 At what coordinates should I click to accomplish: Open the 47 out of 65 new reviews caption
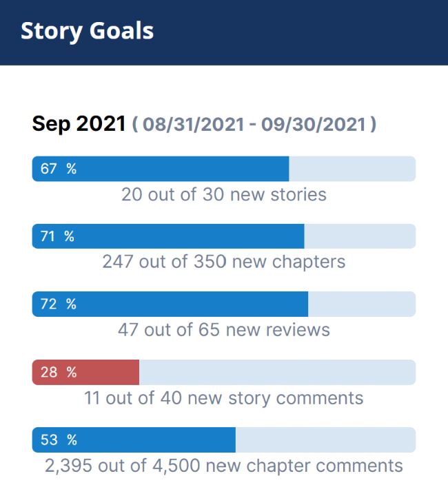pos(224,329)
